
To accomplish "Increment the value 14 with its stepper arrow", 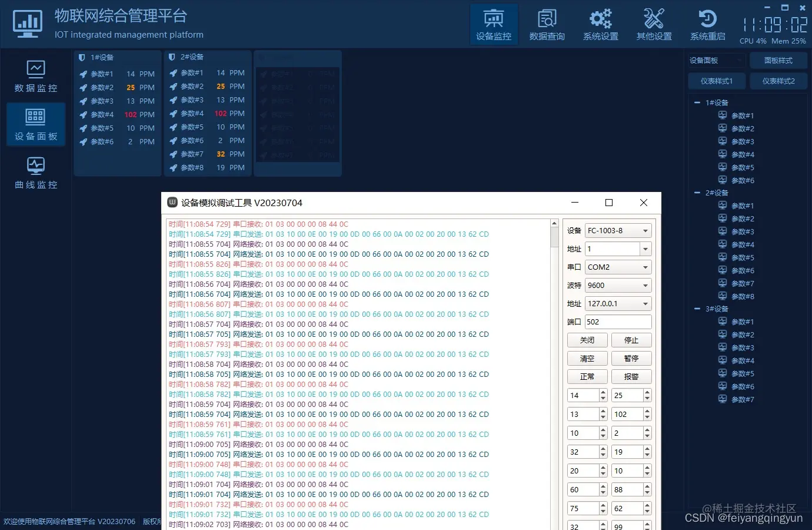I will (x=602, y=392).
